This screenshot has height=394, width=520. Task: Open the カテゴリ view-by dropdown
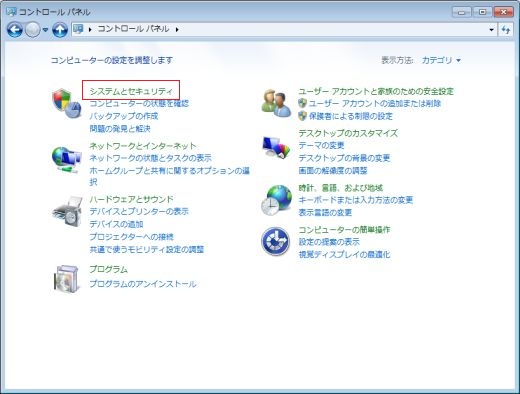tap(441, 60)
